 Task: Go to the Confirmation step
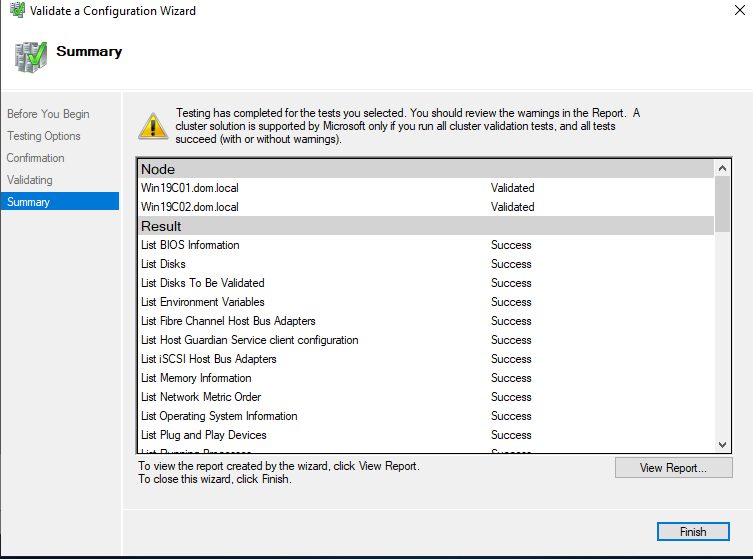(x=36, y=158)
